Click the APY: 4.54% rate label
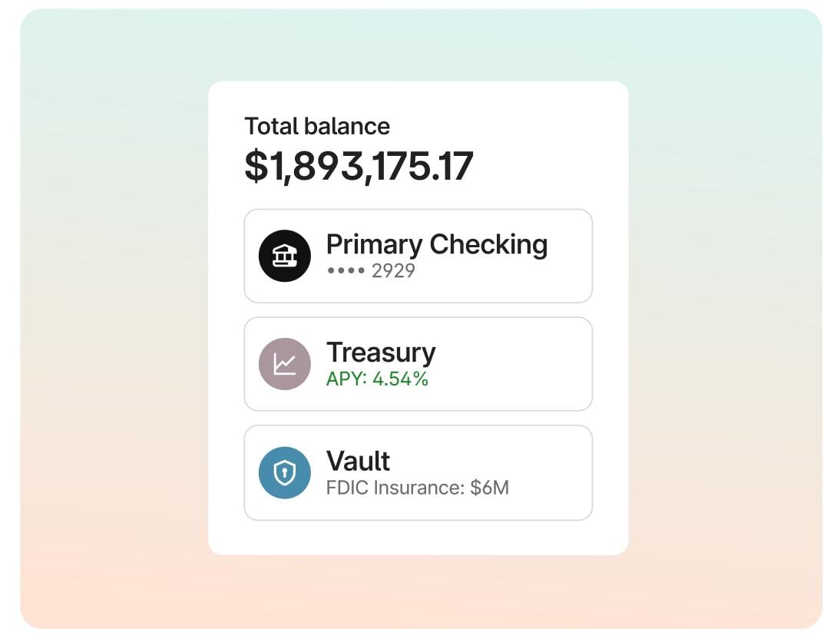The width and height of the screenshot is (840, 642). coord(377,379)
